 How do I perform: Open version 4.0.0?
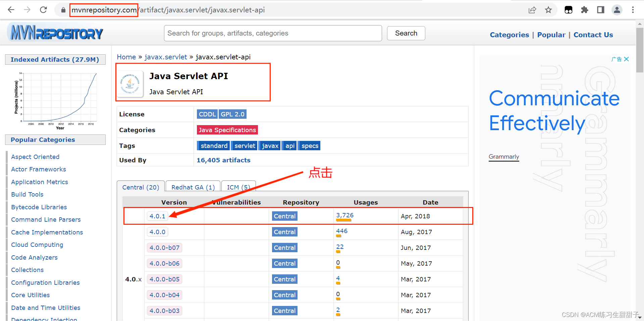[x=157, y=232]
